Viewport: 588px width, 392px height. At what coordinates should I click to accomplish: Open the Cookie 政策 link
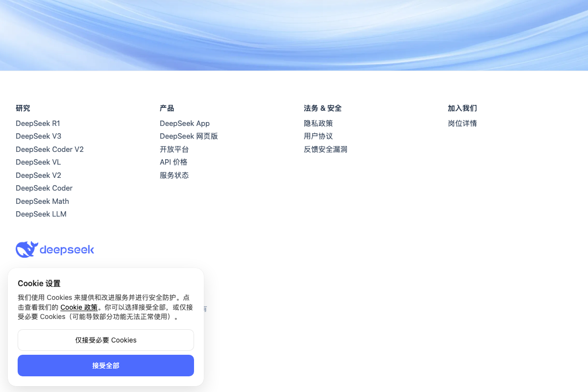(x=79, y=307)
